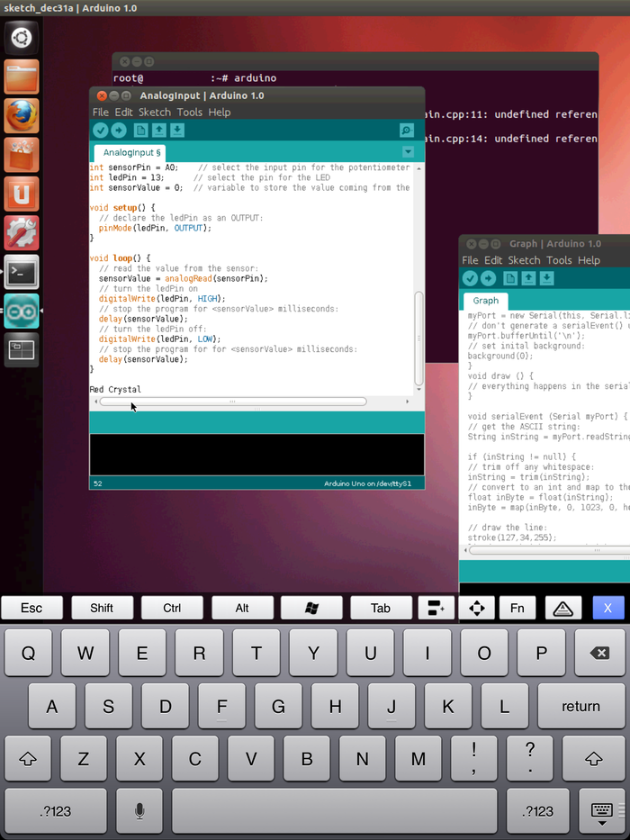Viewport: 630px width, 840px height.
Task: Select Arduino icon in launcher
Action: (x=22, y=311)
